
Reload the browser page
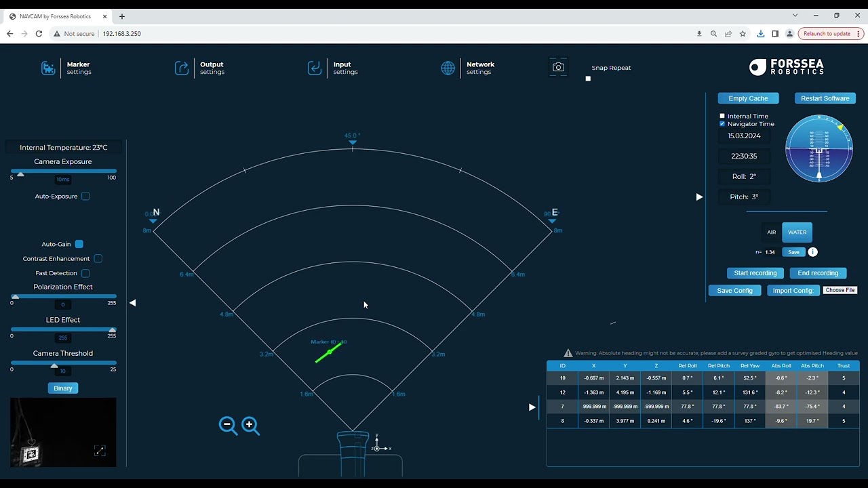click(39, 34)
